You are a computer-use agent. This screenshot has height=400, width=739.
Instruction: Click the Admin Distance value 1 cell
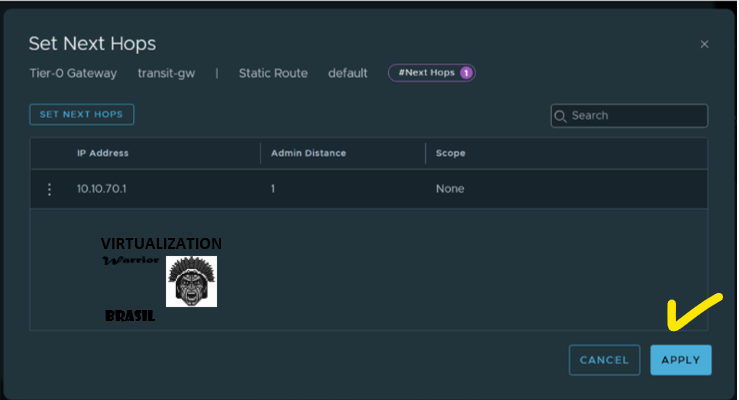(273, 188)
